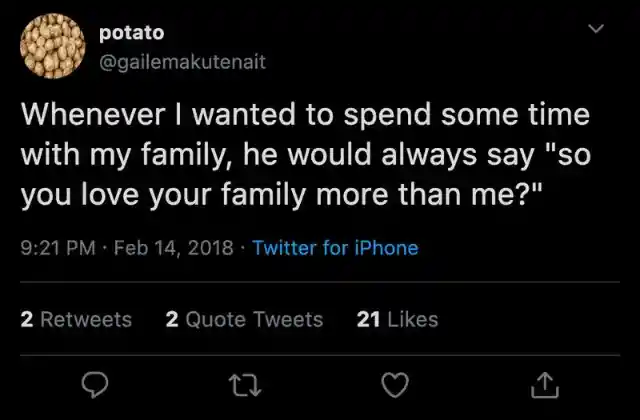640x420 pixels.
Task: Click the number 21 beside Likes
Action: (x=367, y=319)
